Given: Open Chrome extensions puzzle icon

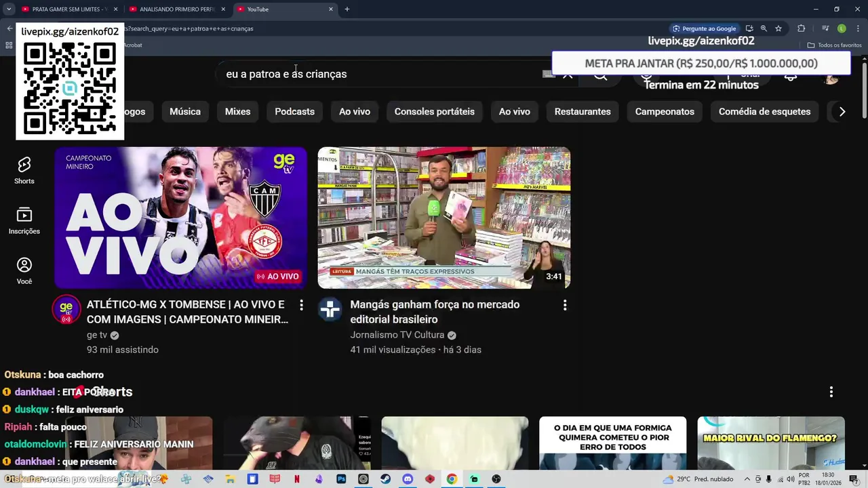Looking at the screenshot, I should click(801, 28).
